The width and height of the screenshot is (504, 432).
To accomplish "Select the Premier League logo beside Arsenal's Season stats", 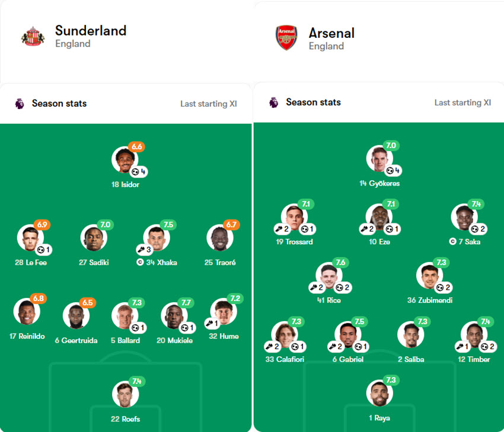I will point(273,102).
